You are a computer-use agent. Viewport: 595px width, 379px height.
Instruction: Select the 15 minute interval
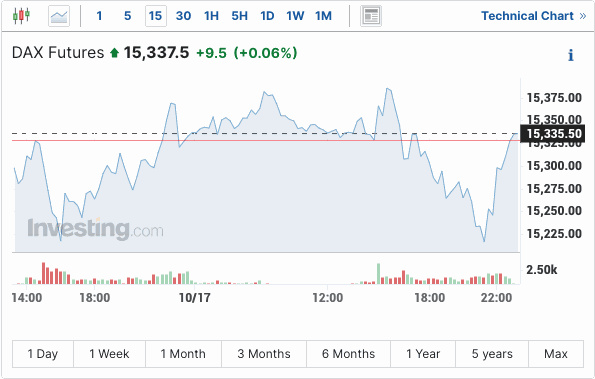156,16
